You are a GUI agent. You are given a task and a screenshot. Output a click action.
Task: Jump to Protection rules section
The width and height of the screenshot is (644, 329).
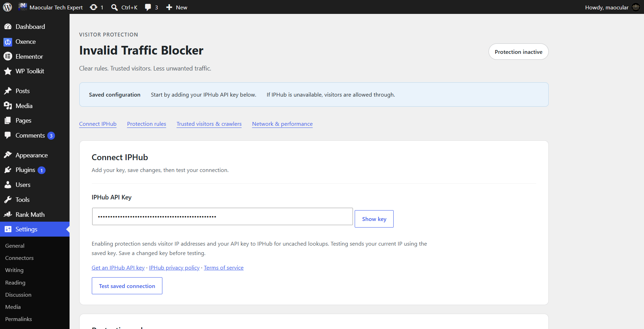pyautogui.click(x=146, y=124)
